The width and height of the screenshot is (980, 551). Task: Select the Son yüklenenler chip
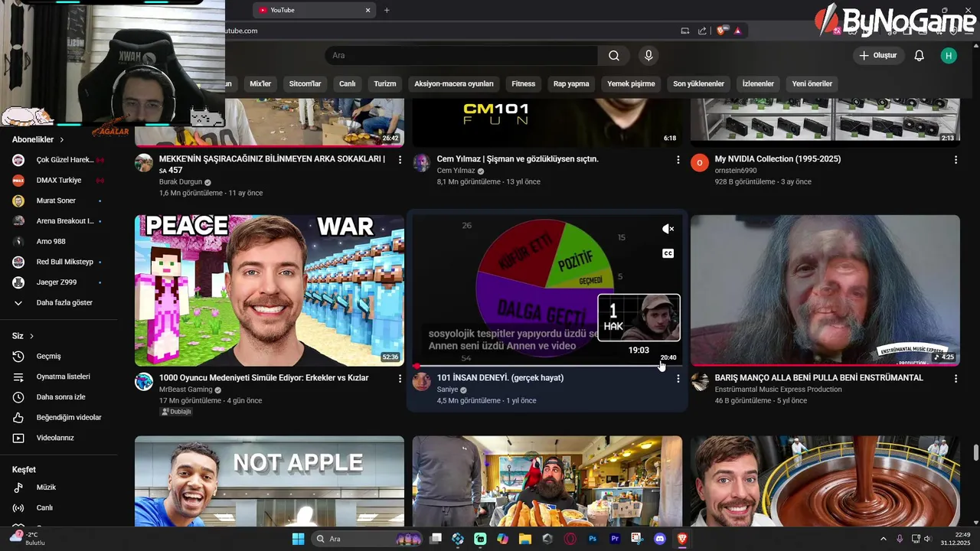[x=698, y=83]
